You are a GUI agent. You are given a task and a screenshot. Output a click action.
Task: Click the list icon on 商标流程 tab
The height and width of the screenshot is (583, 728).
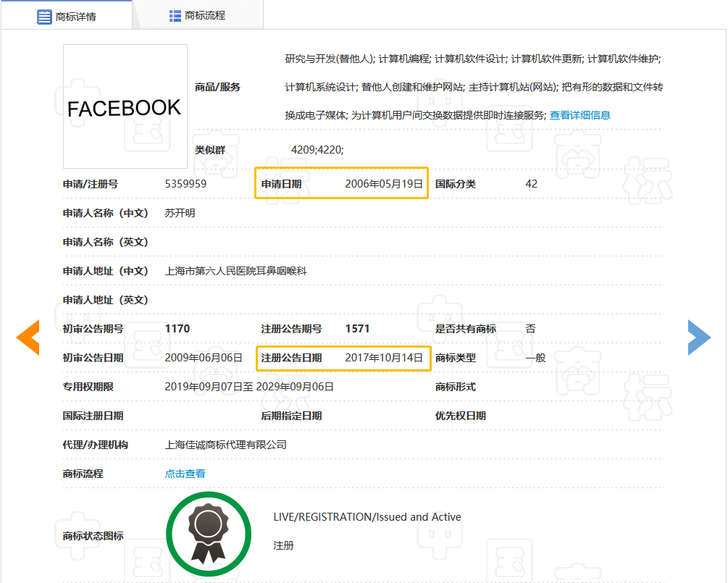point(175,15)
